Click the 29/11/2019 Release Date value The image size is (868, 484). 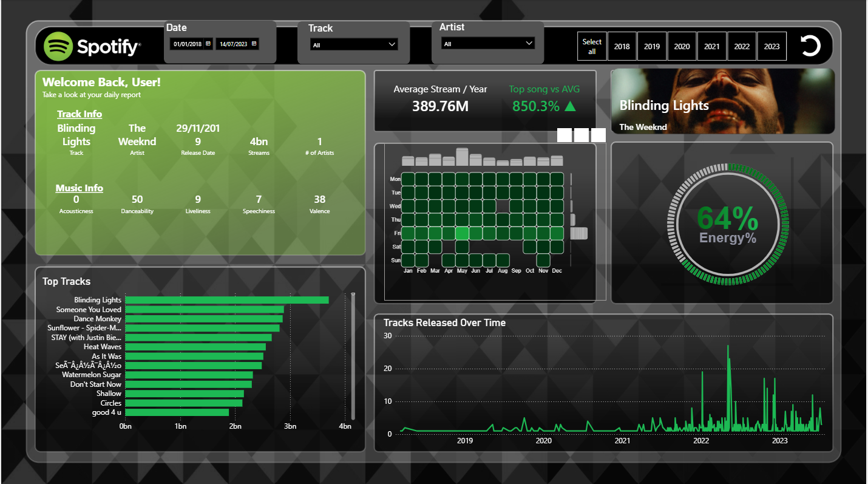pos(198,135)
